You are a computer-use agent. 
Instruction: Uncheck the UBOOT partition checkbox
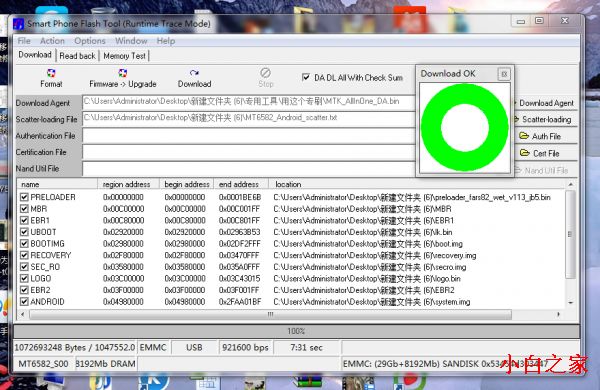coord(24,232)
